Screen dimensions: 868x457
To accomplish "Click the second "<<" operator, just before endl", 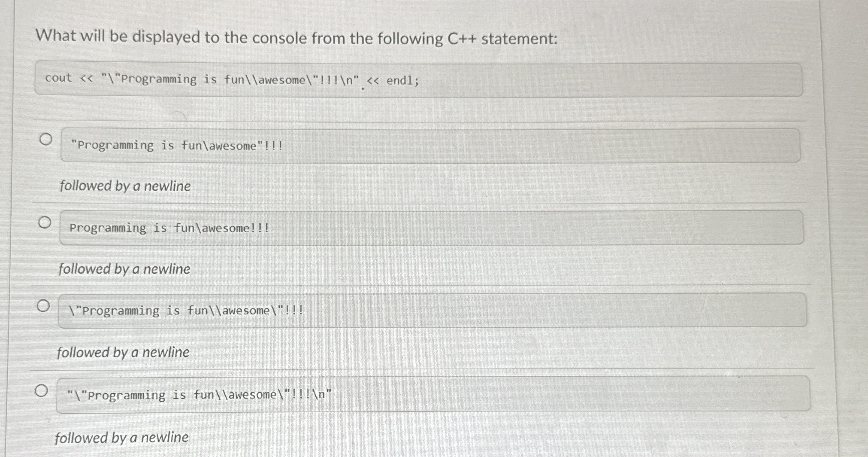I will (373, 80).
